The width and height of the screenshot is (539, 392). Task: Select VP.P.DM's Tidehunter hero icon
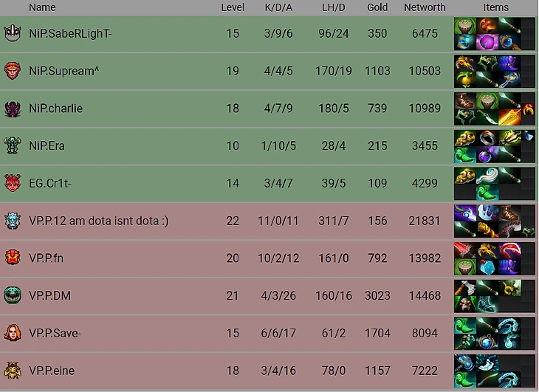click(x=13, y=295)
